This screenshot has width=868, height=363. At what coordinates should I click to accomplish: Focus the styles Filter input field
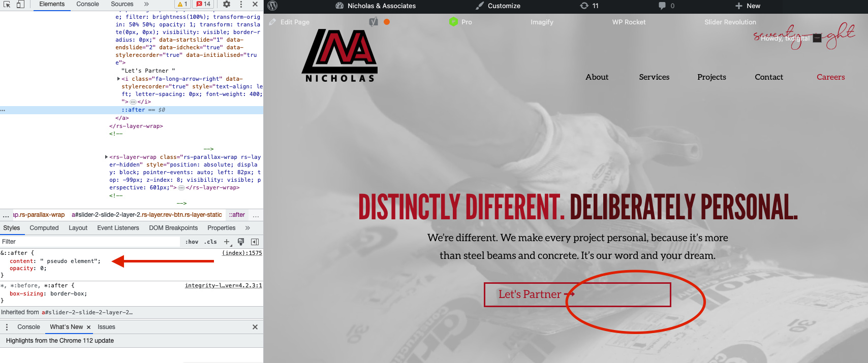[x=90, y=242]
